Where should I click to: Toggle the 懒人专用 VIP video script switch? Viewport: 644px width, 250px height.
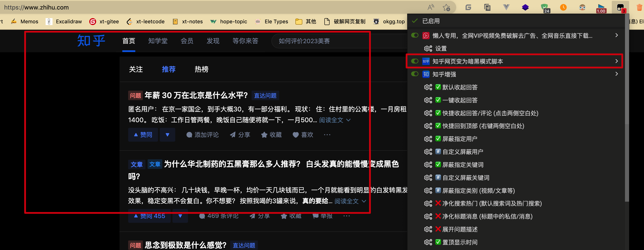[415, 35]
